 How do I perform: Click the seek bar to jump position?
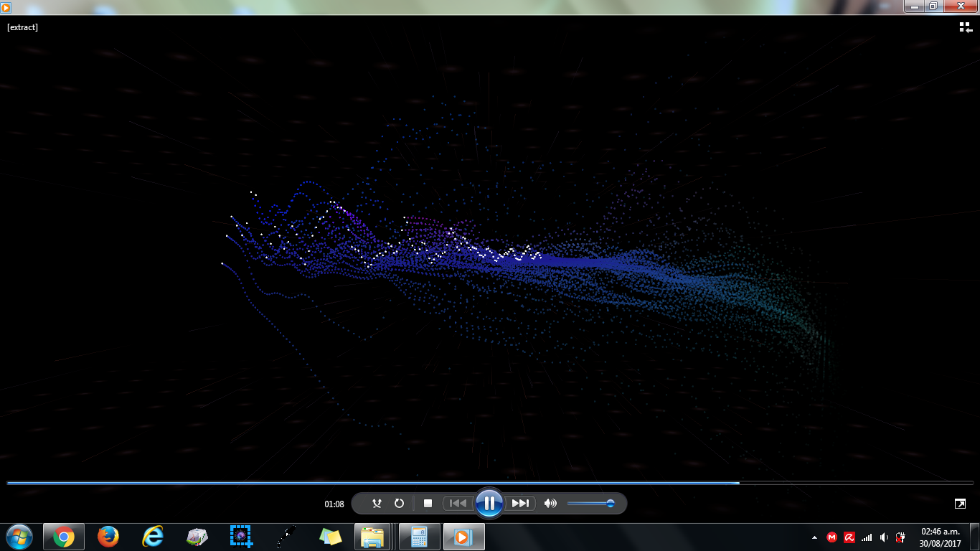click(x=490, y=483)
